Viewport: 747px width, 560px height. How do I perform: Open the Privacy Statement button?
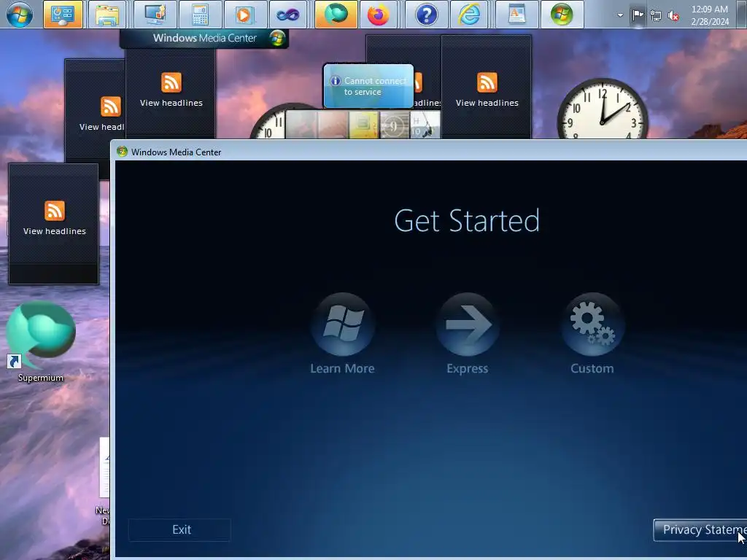[700, 529]
